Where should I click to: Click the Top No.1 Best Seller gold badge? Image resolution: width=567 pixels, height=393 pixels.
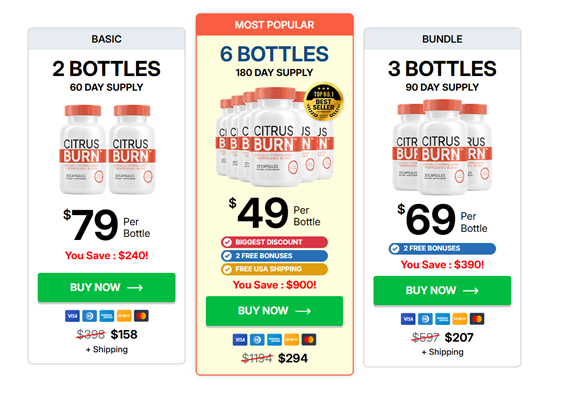[323, 101]
